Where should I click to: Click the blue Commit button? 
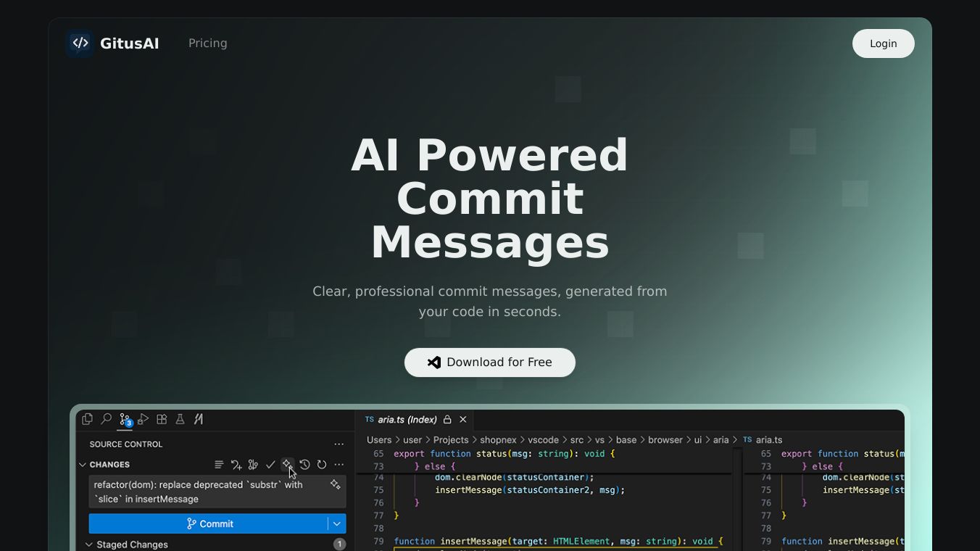tap(209, 523)
